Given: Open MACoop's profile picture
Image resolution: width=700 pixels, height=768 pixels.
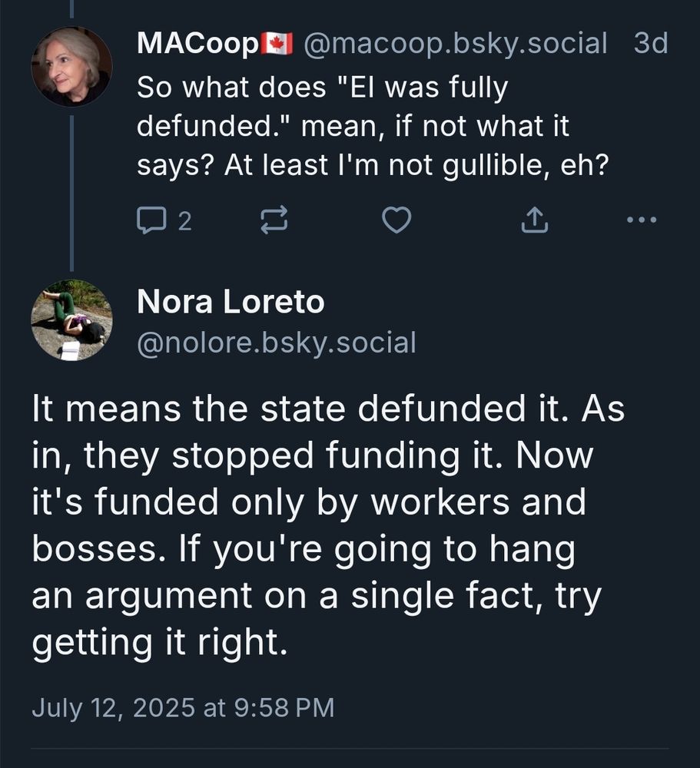Looking at the screenshot, I should [x=71, y=67].
